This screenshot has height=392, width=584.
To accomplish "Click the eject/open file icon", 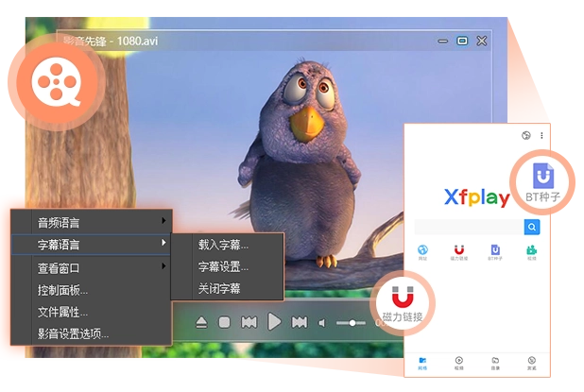I will 201,323.
